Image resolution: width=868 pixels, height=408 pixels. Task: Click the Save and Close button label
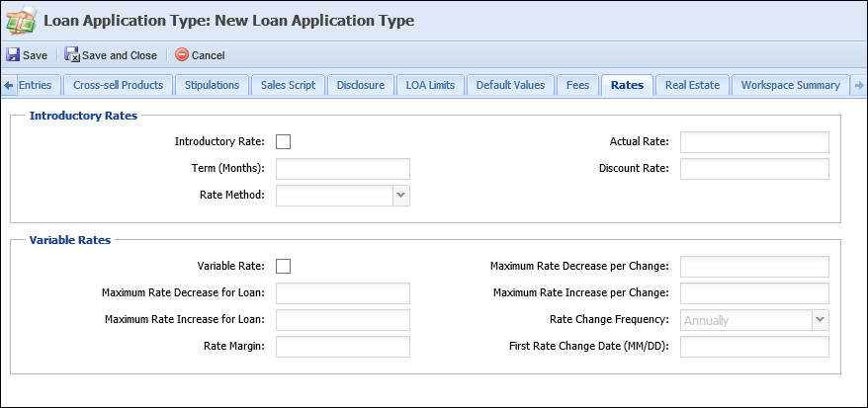point(120,55)
